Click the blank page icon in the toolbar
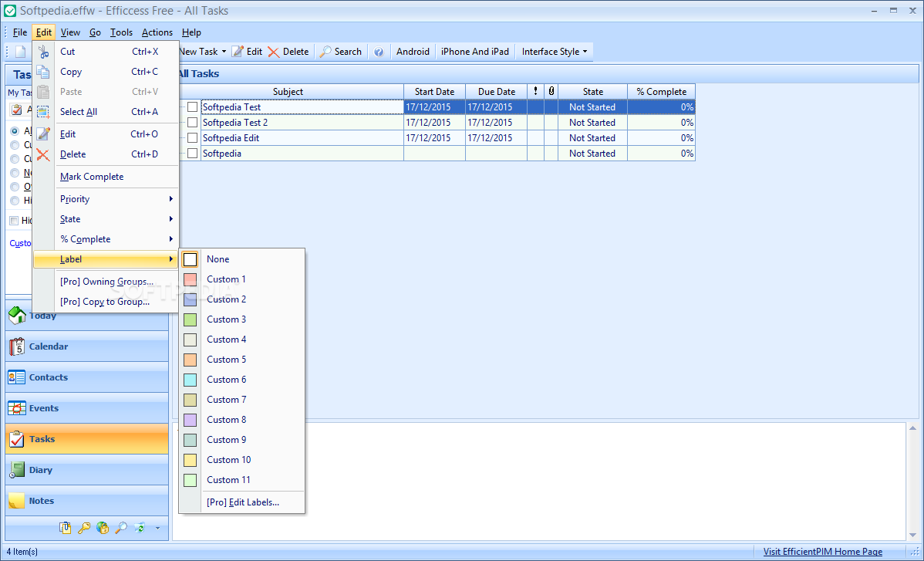924x561 pixels. (x=20, y=52)
